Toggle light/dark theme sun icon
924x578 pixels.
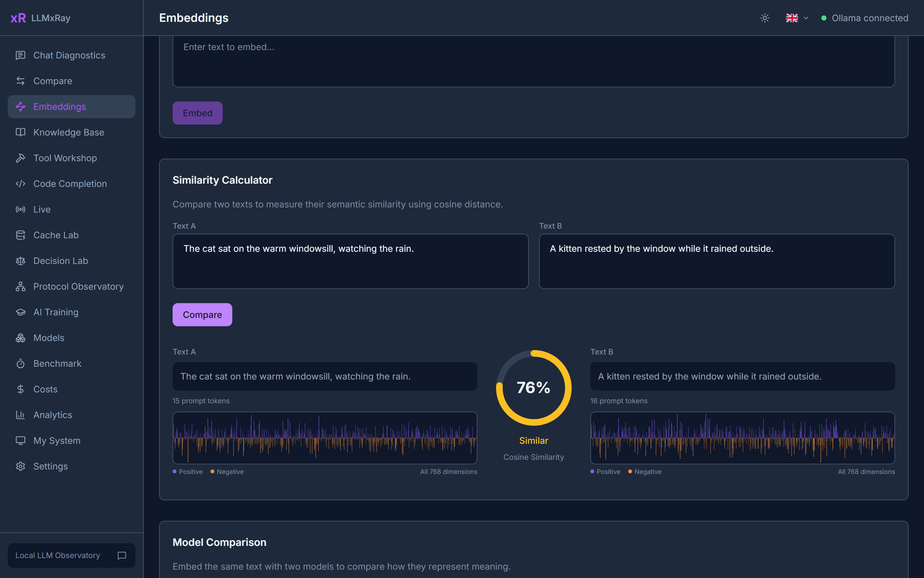pos(765,18)
